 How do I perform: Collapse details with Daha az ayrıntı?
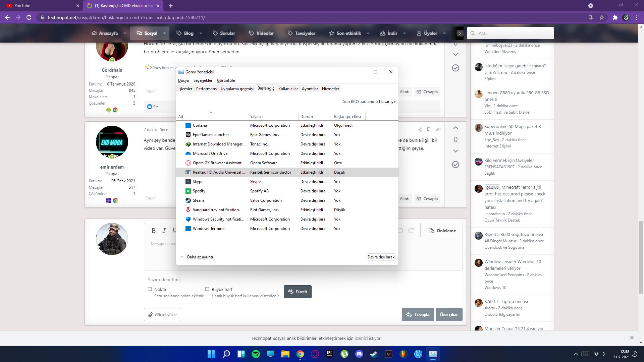click(200, 257)
